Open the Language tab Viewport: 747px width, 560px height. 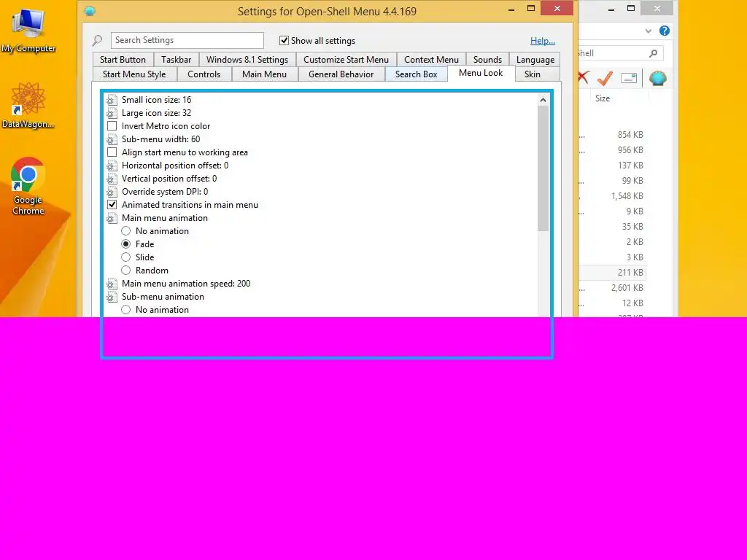point(535,60)
